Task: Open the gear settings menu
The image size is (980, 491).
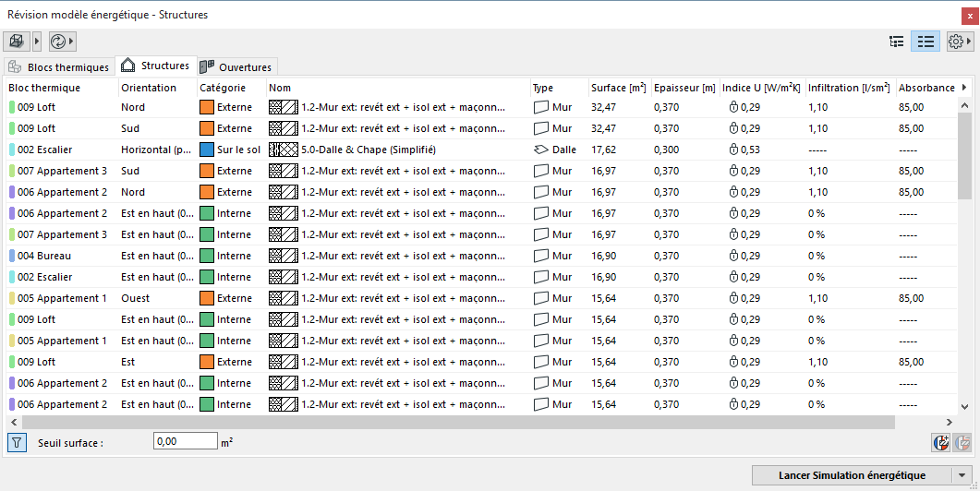Action: coord(960,42)
